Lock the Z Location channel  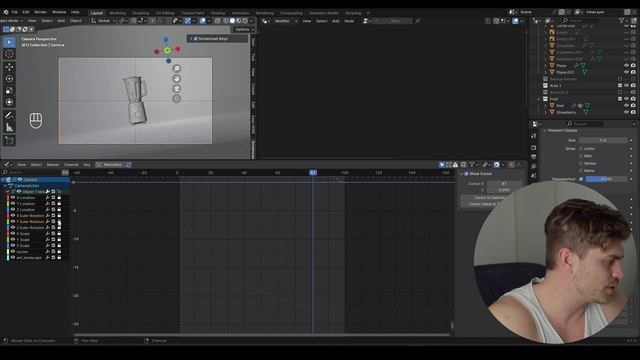[x=59, y=209]
